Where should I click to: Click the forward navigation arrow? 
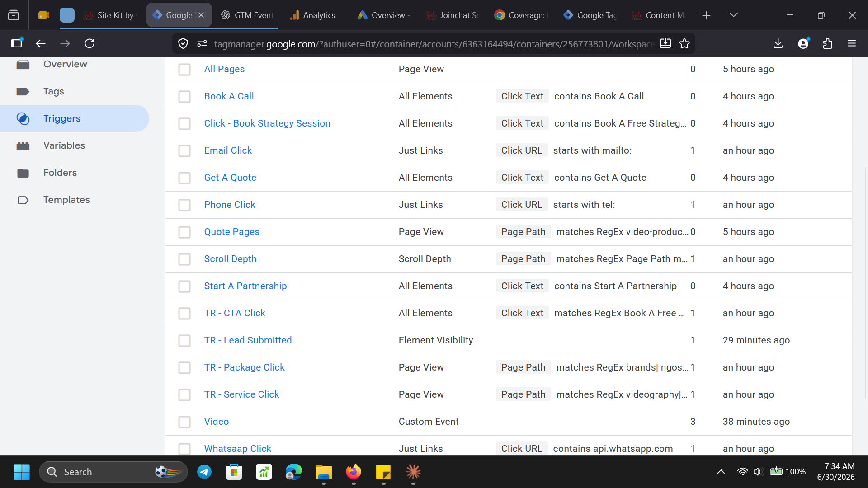[65, 43]
